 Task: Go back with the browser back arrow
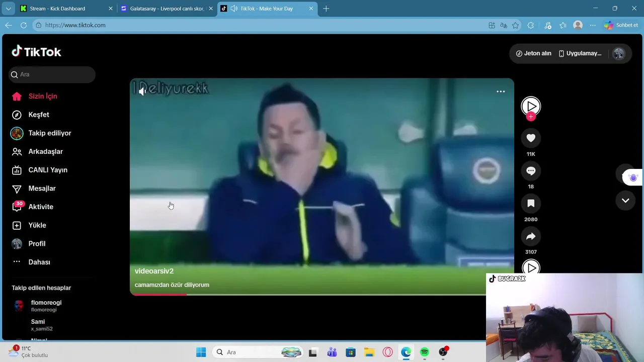click(9, 25)
